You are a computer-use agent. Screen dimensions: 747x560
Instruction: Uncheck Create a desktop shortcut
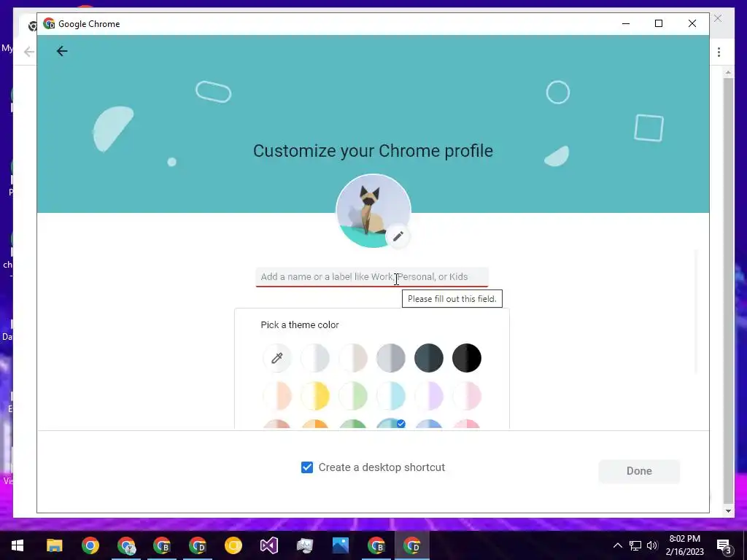click(x=307, y=467)
